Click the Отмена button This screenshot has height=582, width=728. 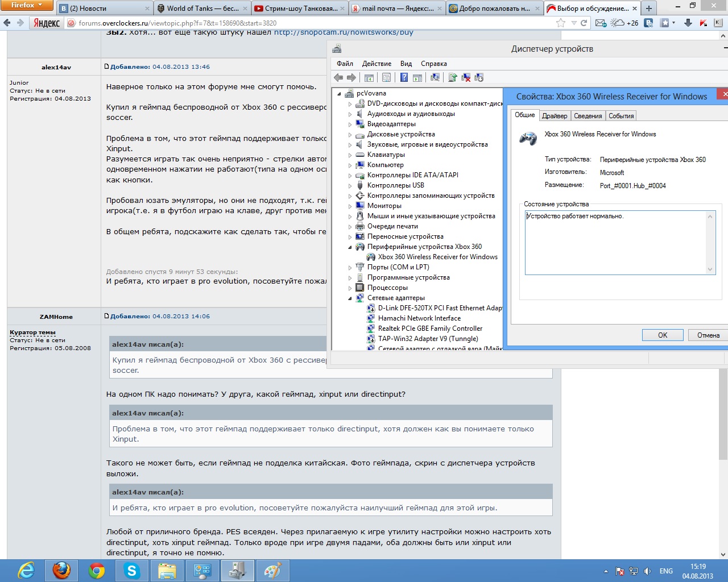pos(708,335)
